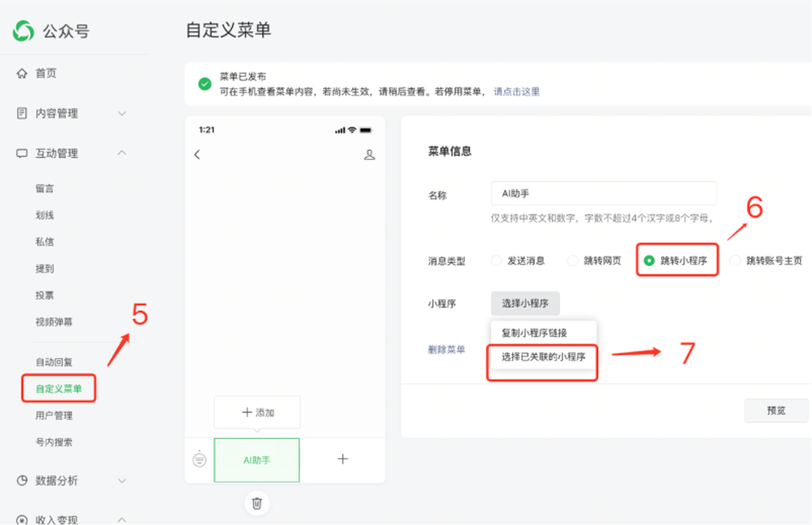Collapse the 互动管理 sidebar section
Viewport: 812px width, 525px height.
(x=122, y=153)
